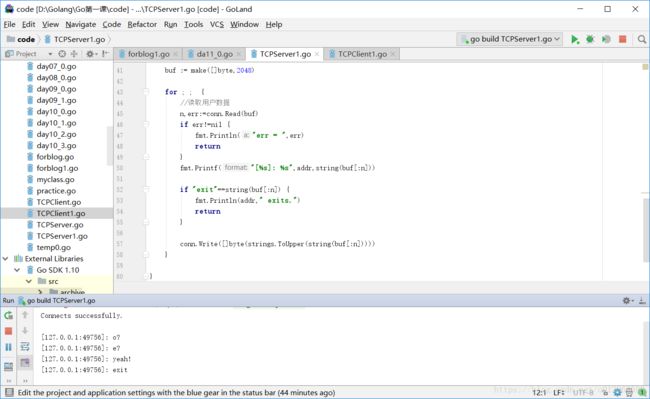Screen dimensions: 650x399
Task: Open the inspector profile icon in status bar
Action: pos(629,392)
